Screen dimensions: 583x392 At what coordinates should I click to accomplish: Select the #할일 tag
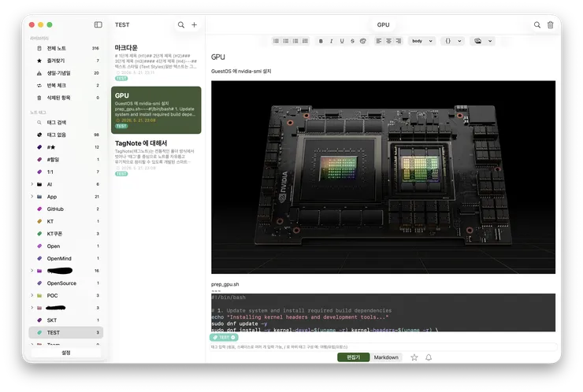click(66, 160)
